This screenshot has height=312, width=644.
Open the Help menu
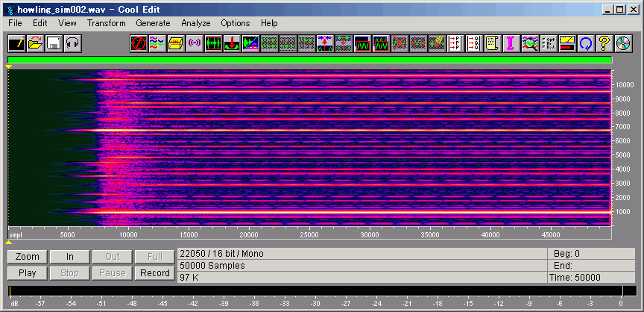point(269,23)
